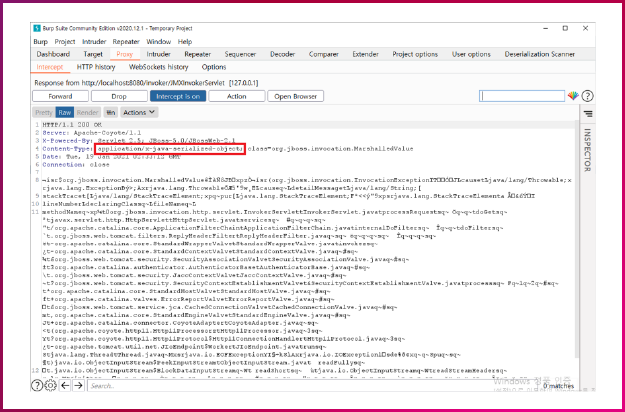The image size is (625, 412).
Task: Open the Deserialization Scanner tab
Action: click(x=540, y=54)
